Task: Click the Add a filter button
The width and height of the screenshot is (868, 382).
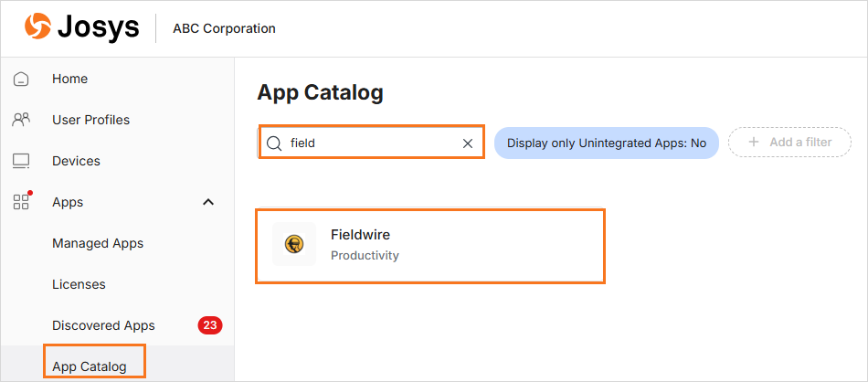Action: [790, 143]
